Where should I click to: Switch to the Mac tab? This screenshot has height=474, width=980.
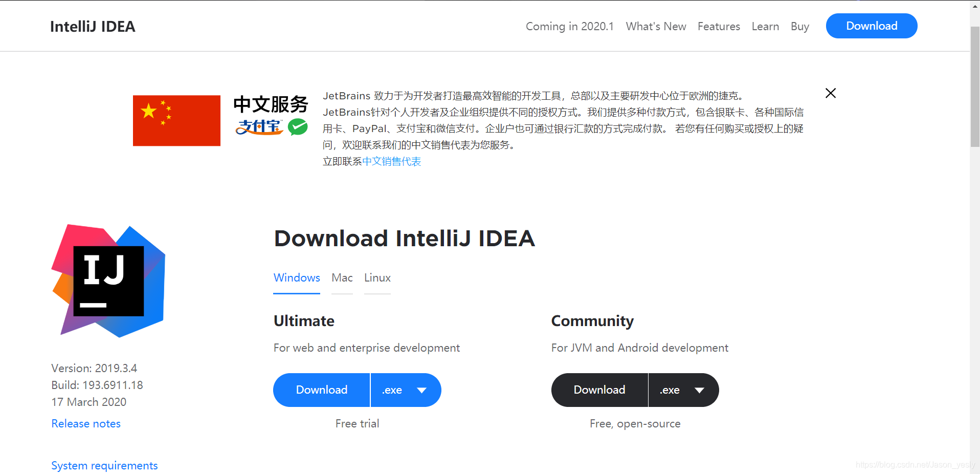coord(342,278)
